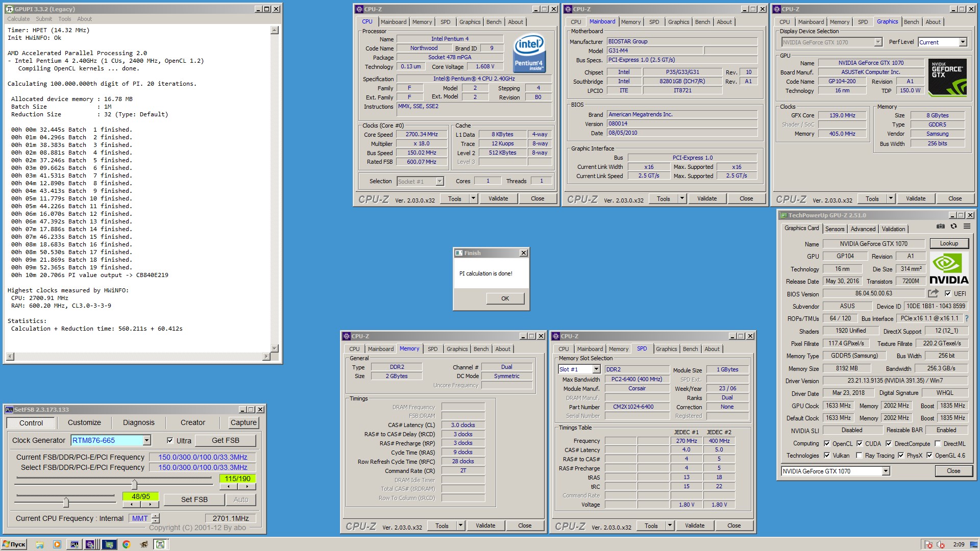
Task: Open Windows Explorer from taskbar
Action: click(40, 544)
